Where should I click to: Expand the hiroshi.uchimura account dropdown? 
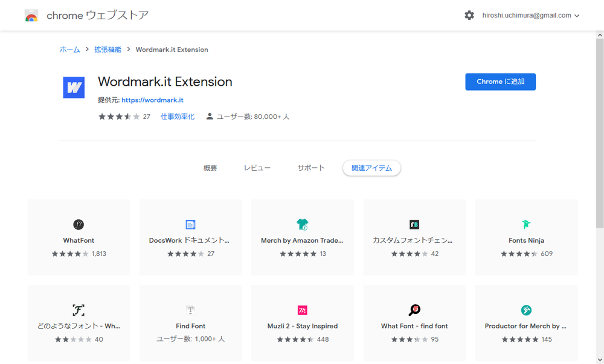click(x=577, y=16)
